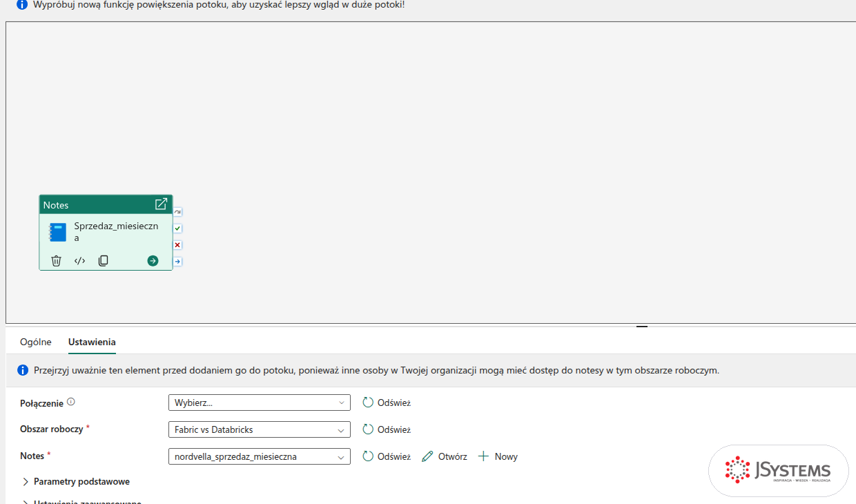
Task: Open the selected notebook with Otwórz
Action: click(x=445, y=456)
